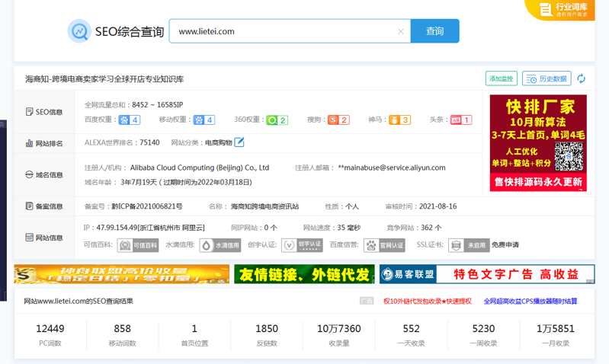The image size is (609, 364).
Task: Click the 创宇认证 badge
Action: 302,245
